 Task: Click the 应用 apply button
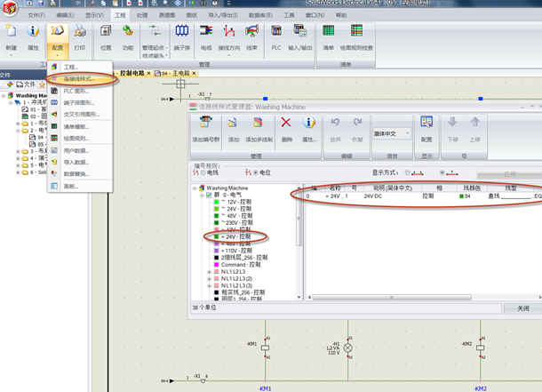point(509,174)
